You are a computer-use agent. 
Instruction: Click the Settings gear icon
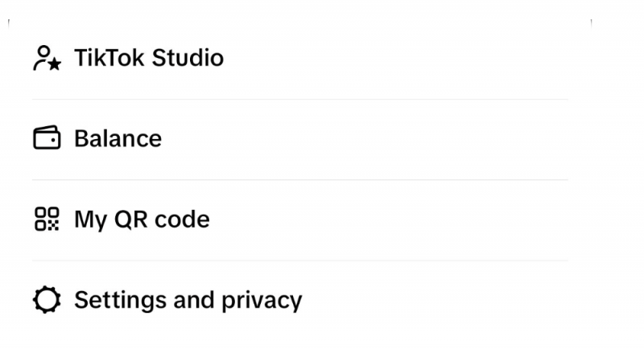47,300
